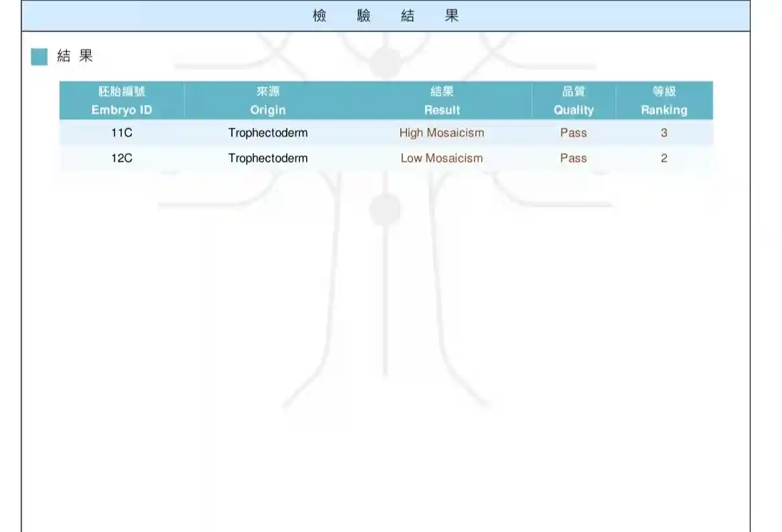Click the 等級 header label
Screen dimensions: 782x532
[x=664, y=92]
